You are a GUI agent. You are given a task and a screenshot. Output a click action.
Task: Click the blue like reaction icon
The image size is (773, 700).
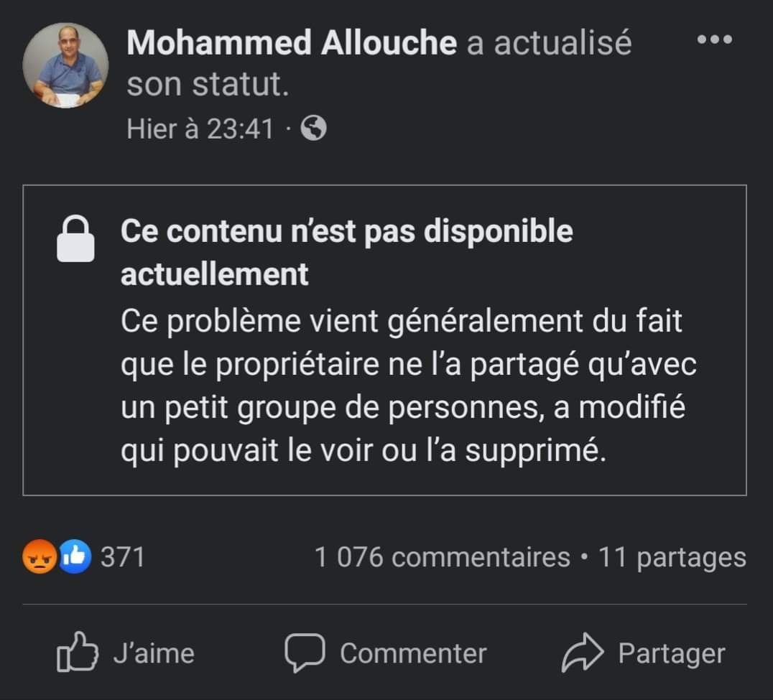(x=75, y=558)
